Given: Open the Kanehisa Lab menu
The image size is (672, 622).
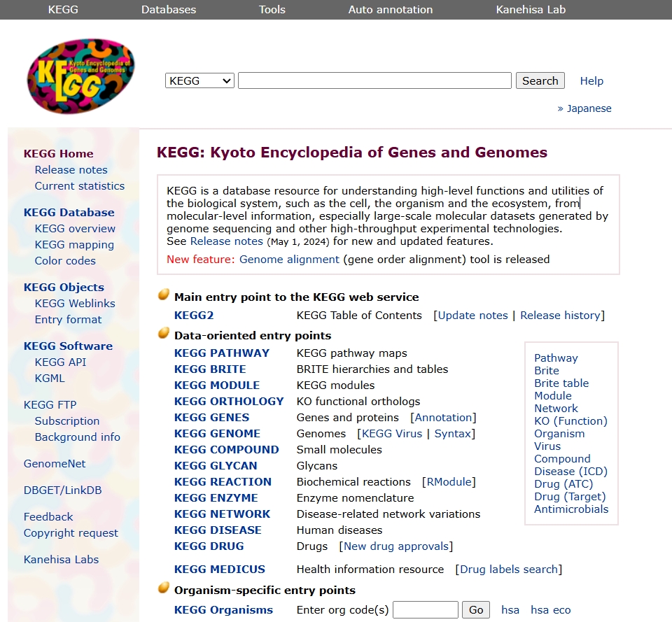Looking at the screenshot, I should click(x=531, y=9).
